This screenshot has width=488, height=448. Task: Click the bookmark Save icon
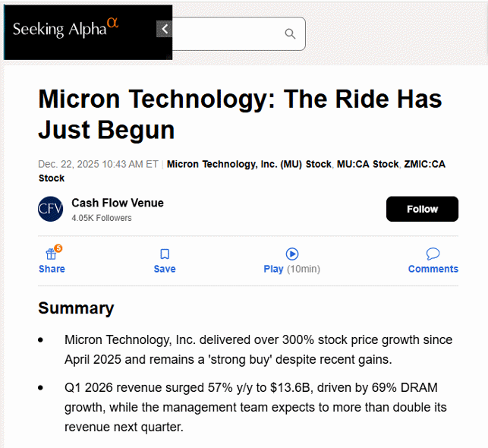click(165, 254)
